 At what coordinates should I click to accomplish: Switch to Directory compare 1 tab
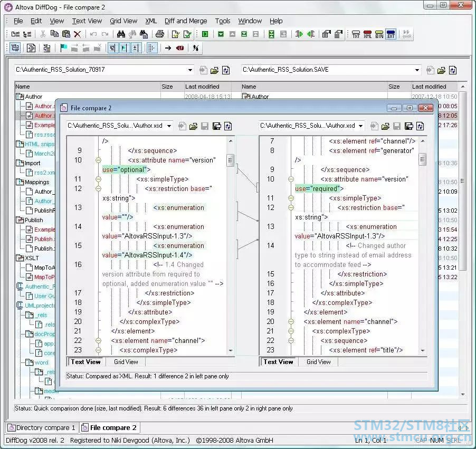coord(42,427)
